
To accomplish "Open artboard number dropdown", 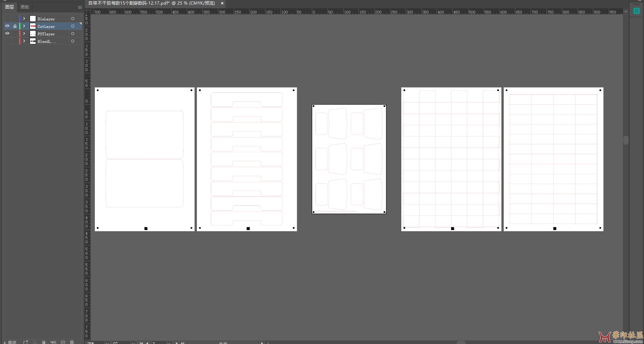I will click(x=168, y=343).
